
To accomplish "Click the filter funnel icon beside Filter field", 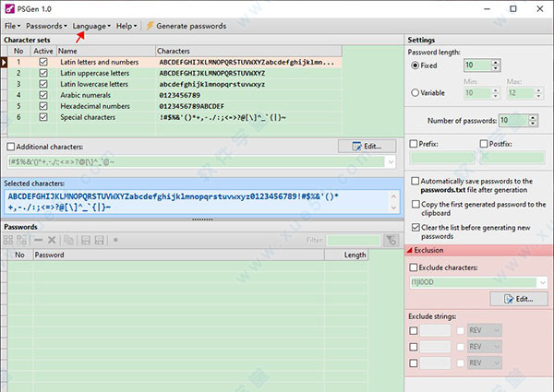I will [x=391, y=240].
